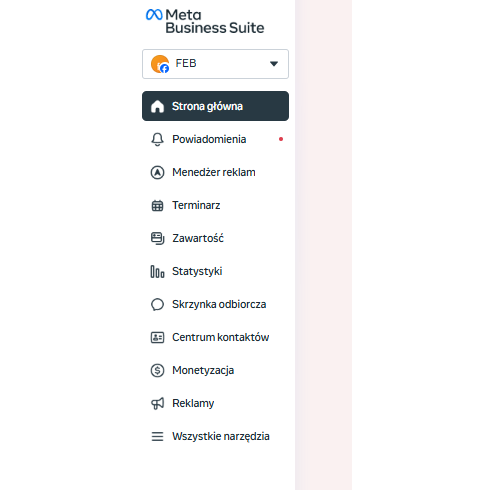Open the Powiadomienia menu item
This screenshot has width=490, height=490.
click(x=215, y=139)
